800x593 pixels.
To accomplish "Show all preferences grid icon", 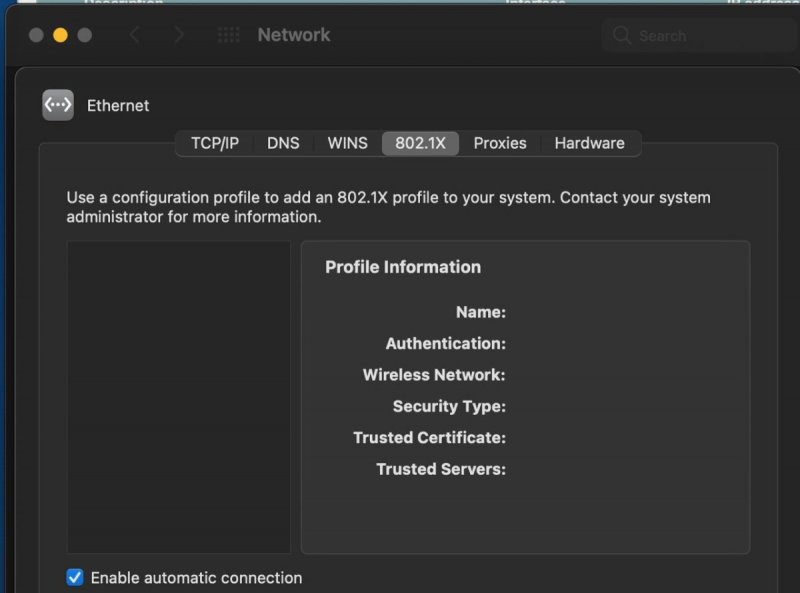I will click(x=228, y=35).
